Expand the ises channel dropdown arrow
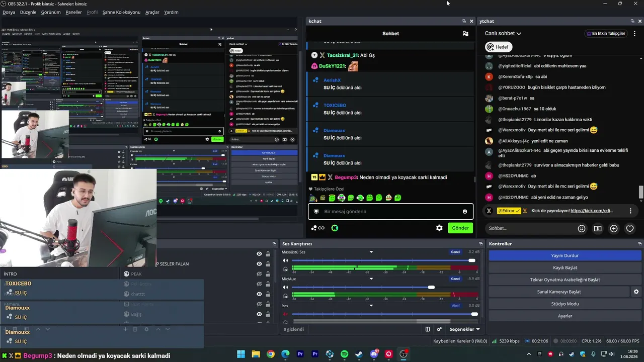Viewport: 644px width, 362px height. click(371, 305)
